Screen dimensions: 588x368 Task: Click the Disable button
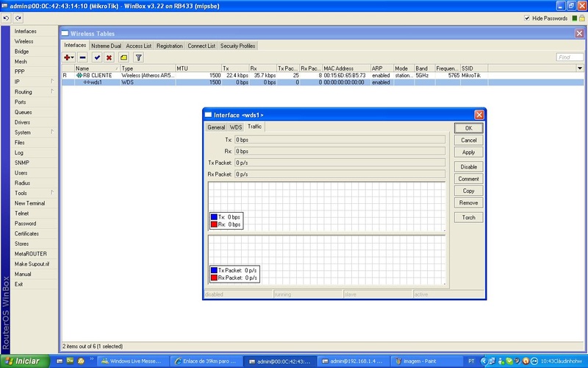pos(469,167)
